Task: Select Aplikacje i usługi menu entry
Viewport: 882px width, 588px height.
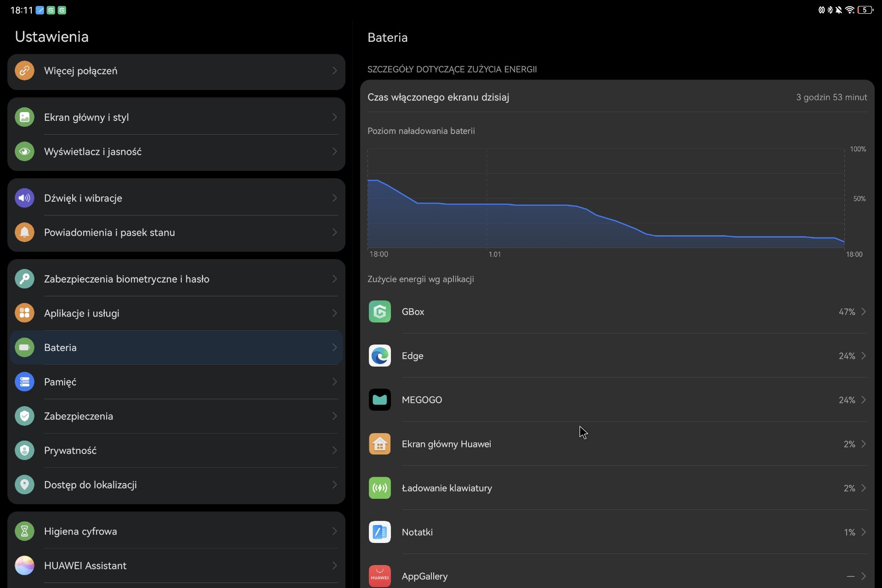Action: (x=176, y=313)
